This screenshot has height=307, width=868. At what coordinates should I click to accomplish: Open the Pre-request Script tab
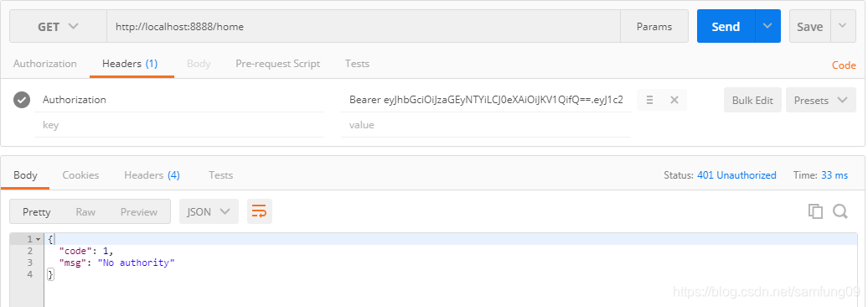coord(278,64)
